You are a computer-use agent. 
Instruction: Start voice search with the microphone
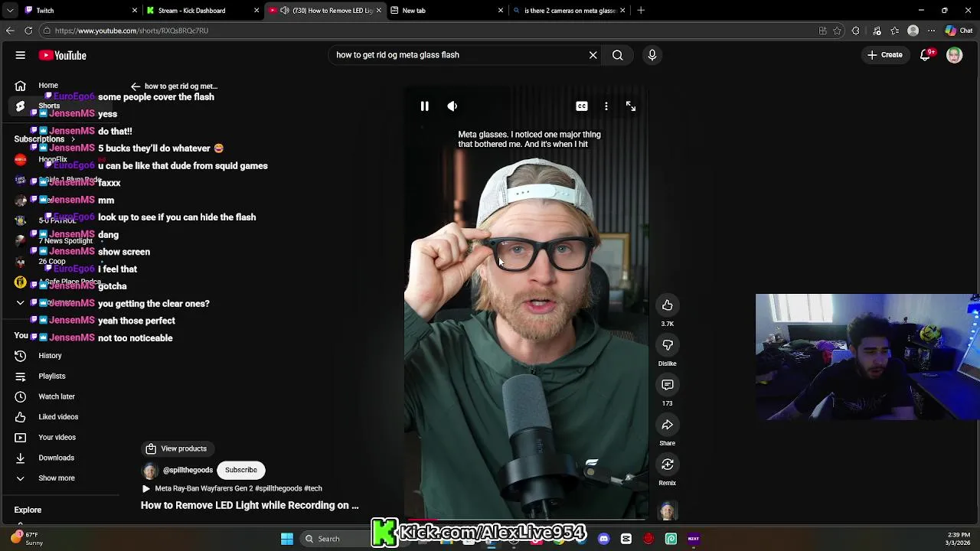tap(652, 55)
